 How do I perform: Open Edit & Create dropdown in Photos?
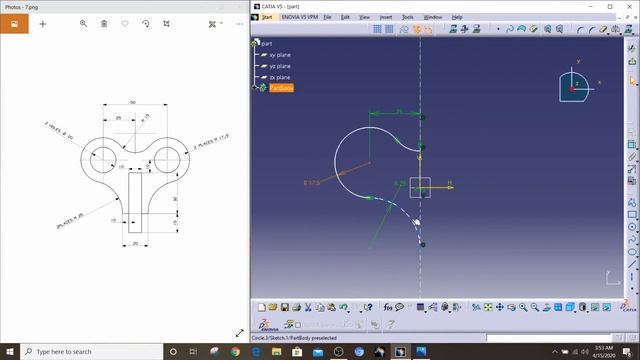215,24
